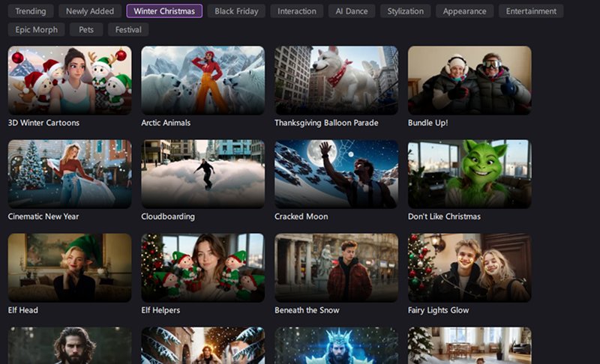The image size is (600, 364).
Task: Switch to the Stylization tab
Action: point(405,11)
